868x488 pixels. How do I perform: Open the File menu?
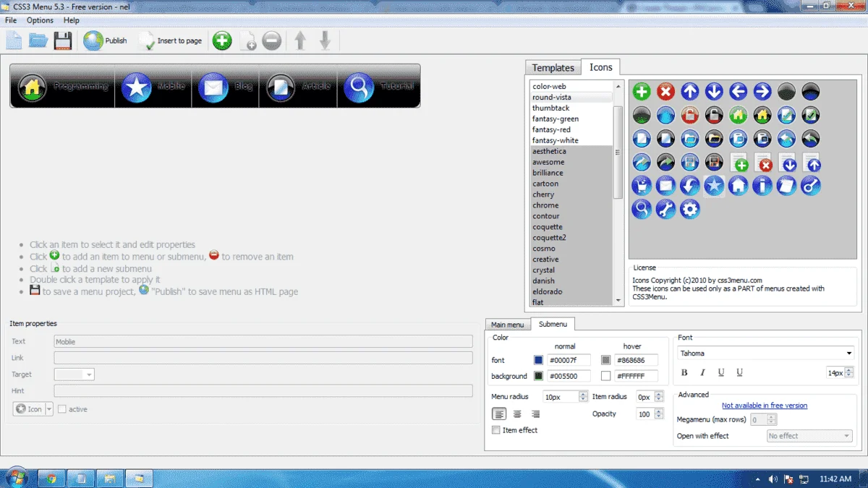(x=11, y=20)
